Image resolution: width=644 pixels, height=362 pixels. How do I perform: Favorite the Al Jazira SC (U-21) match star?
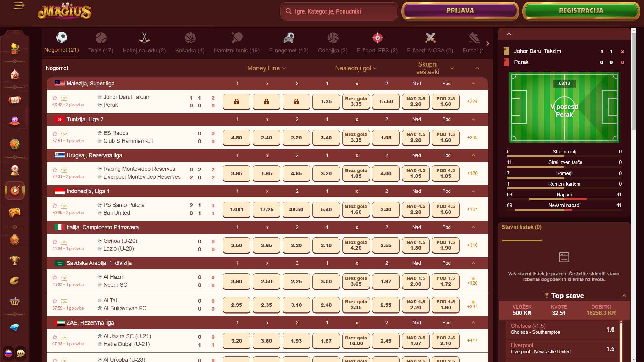(x=55, y=337)
